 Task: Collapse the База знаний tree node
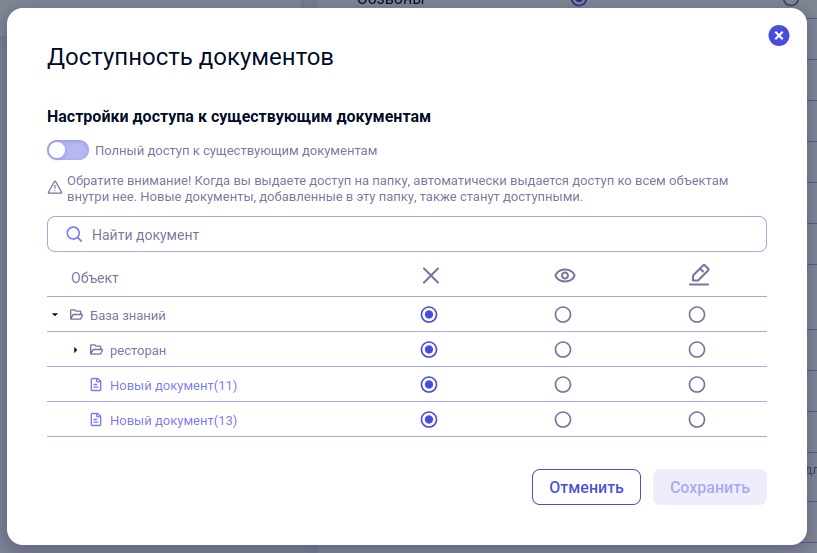pyautogui.click(x=55, y=315)
